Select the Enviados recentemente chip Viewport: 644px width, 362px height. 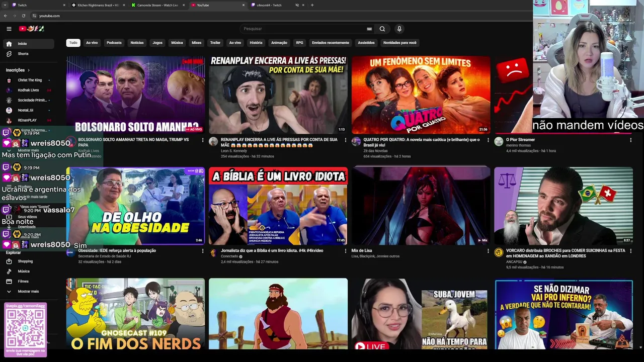coord(331,43)
